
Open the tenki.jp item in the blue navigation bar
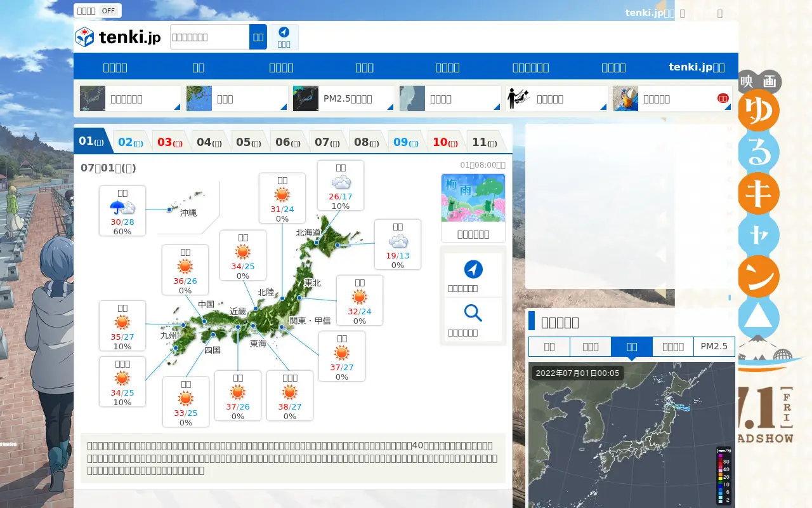697,67
